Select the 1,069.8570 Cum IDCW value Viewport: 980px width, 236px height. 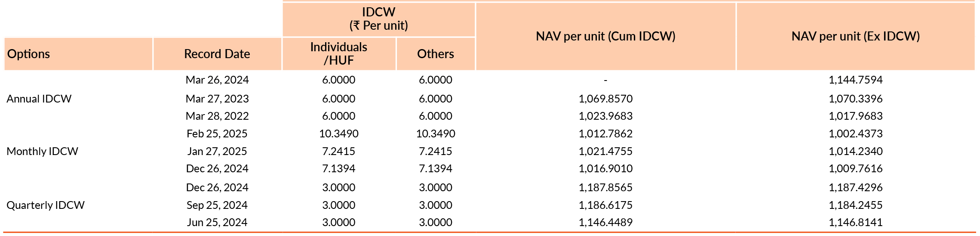[x=605, y=99]
